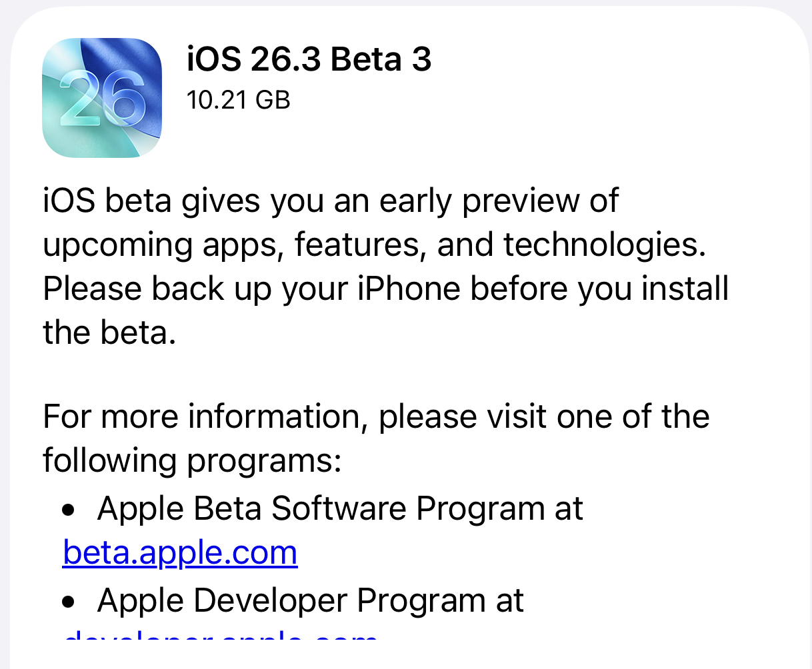Open the beta.apple.com link
Image resolution: width=812 pixels, height=669 pixels.
(x=179, y=552)
